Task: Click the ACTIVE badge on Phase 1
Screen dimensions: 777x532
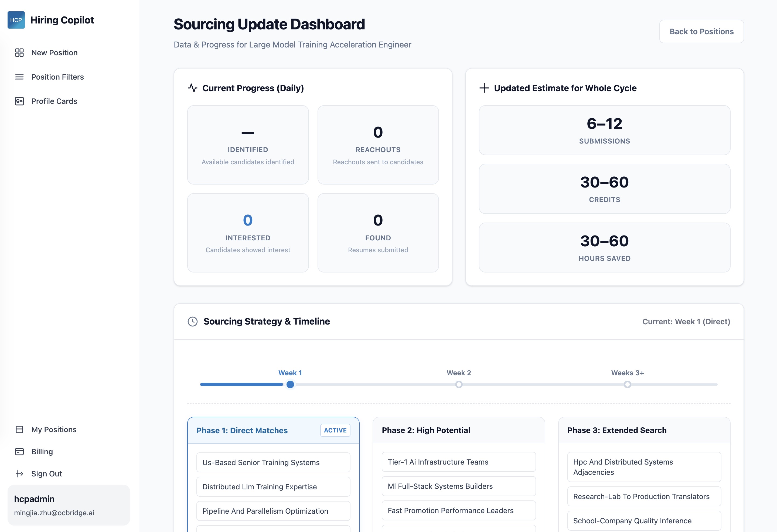Action: [335, 430]
